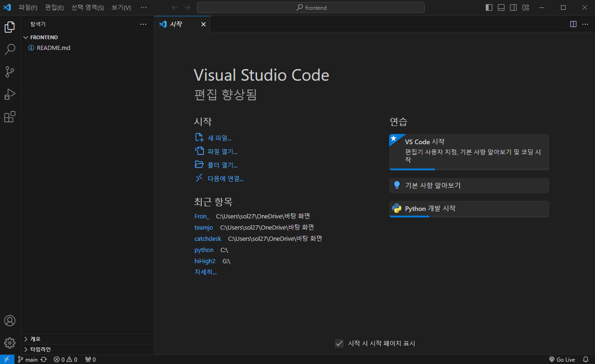Open notifications bell in status bar
This screenshot has width=595, height=364.
click(586, 359)
